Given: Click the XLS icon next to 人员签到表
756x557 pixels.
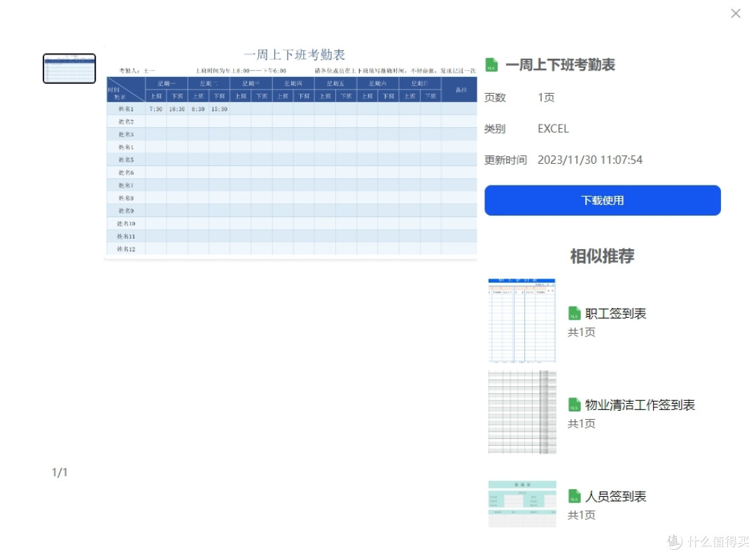Looking at the screenshot, I should click(x=574, y=496).
